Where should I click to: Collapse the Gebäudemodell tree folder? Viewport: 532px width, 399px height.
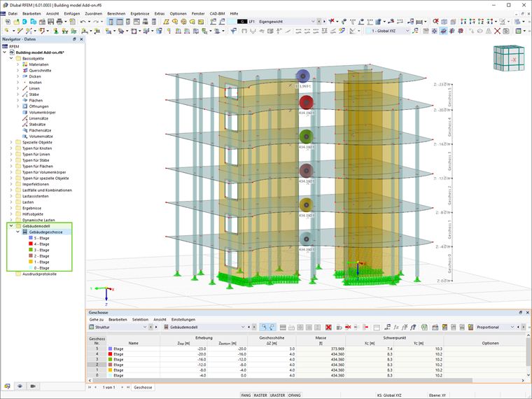tap(11, 226)
